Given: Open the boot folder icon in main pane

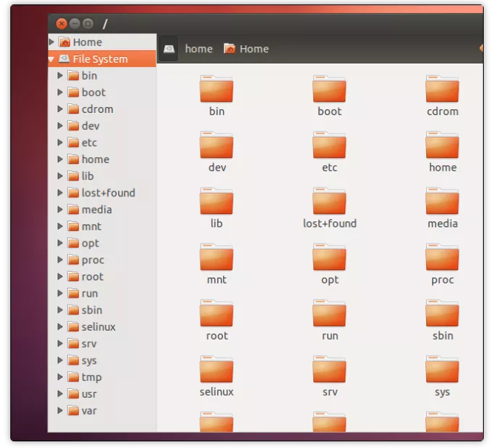Looking at the screenshot, I should click(329, 89).
